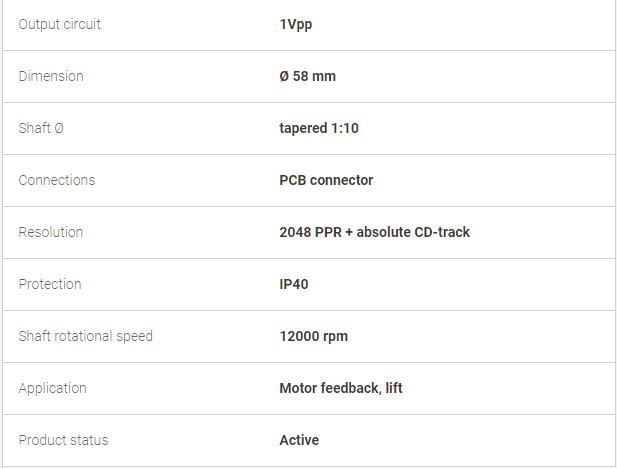
Task: Select the Motor feedback, lift value
Action: pyautogui.click(x=341, y=388)
